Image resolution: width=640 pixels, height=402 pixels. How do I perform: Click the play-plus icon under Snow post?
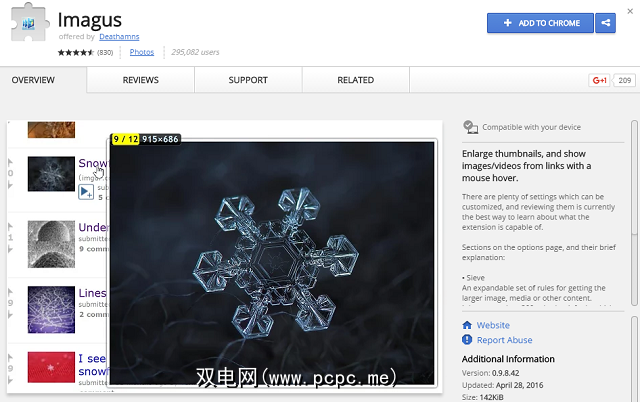pos(86,192)
